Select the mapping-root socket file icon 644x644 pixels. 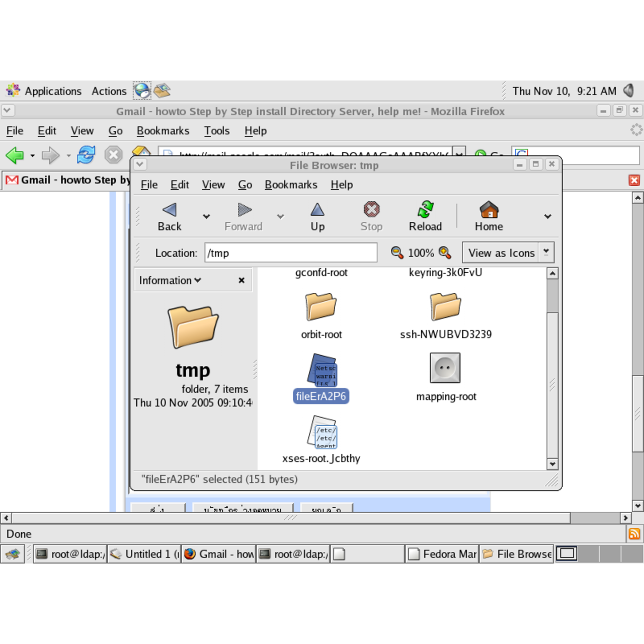pyautogui.click(x=445, y=368)
